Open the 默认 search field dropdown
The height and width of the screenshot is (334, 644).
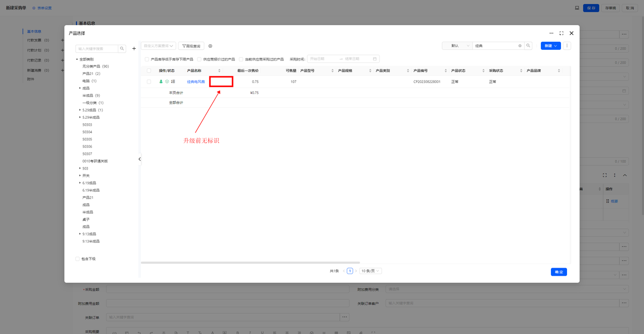coord(457,46)
